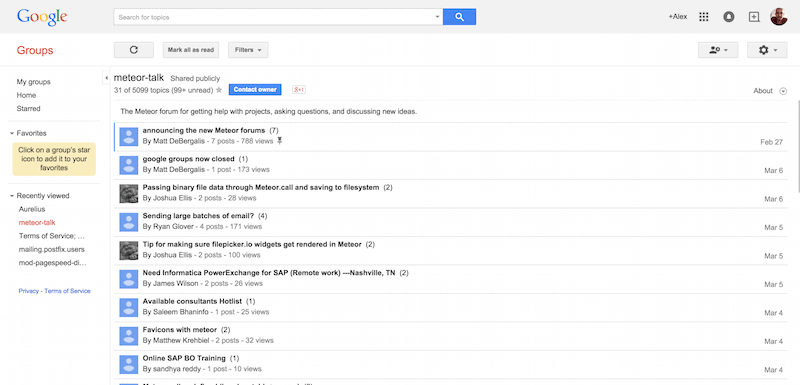
Task: Collapse the Recently viewed section
Action: [12, 196]
